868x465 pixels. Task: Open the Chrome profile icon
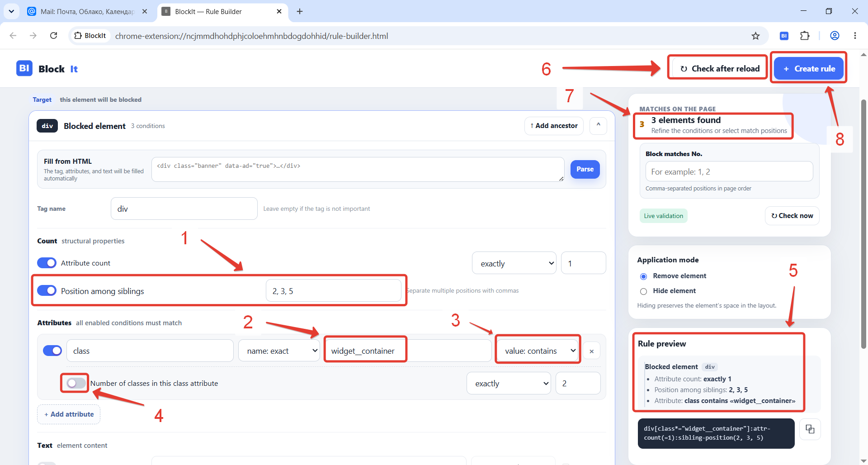835,36
